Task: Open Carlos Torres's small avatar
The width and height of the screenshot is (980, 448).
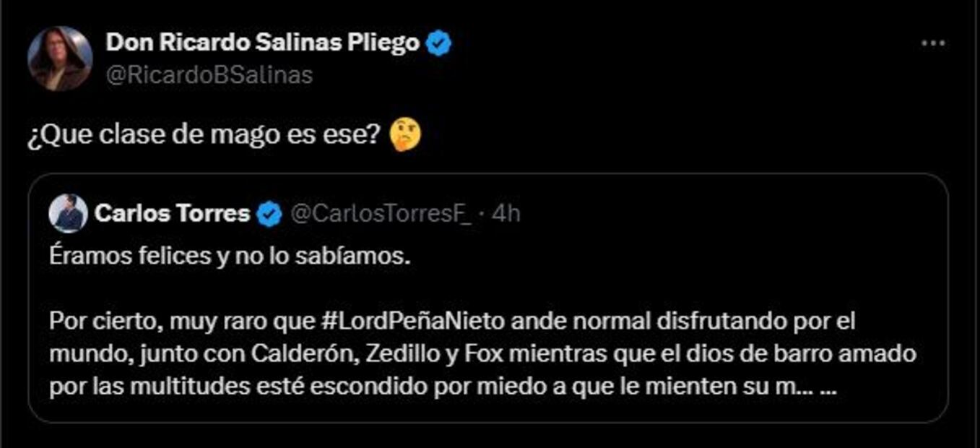Action: coord(68,213)
